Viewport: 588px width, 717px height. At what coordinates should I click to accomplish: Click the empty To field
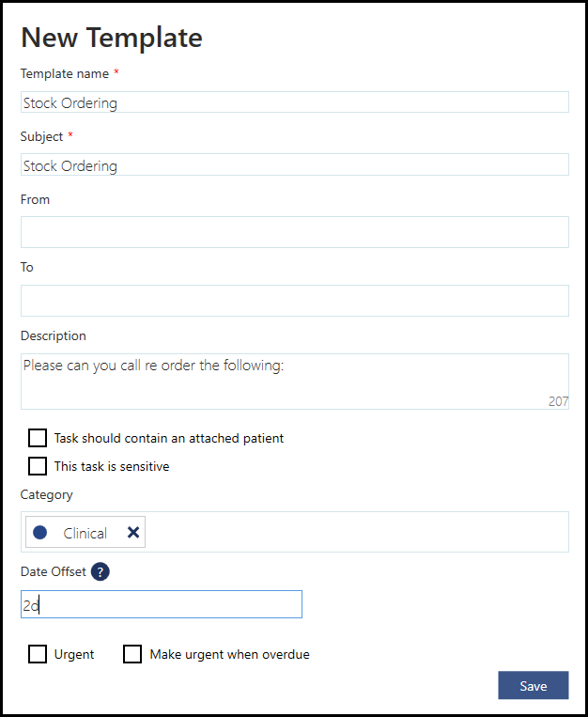[x=294, y=301]
